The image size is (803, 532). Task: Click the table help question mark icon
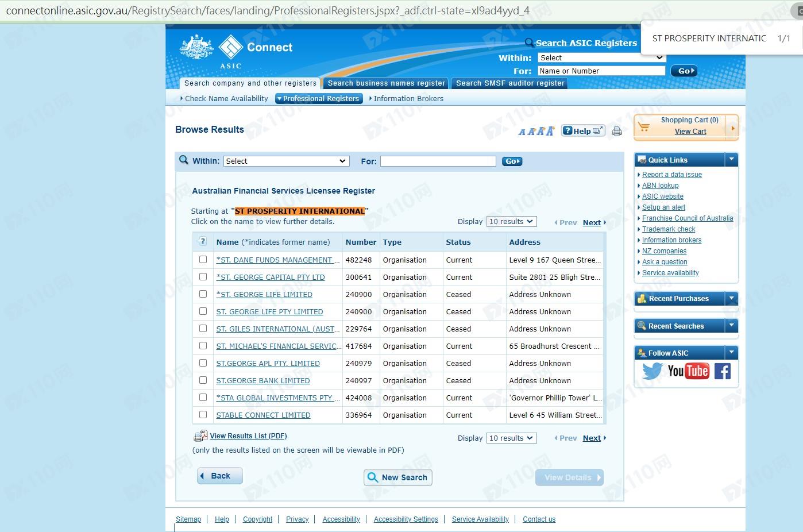[203, 242]
